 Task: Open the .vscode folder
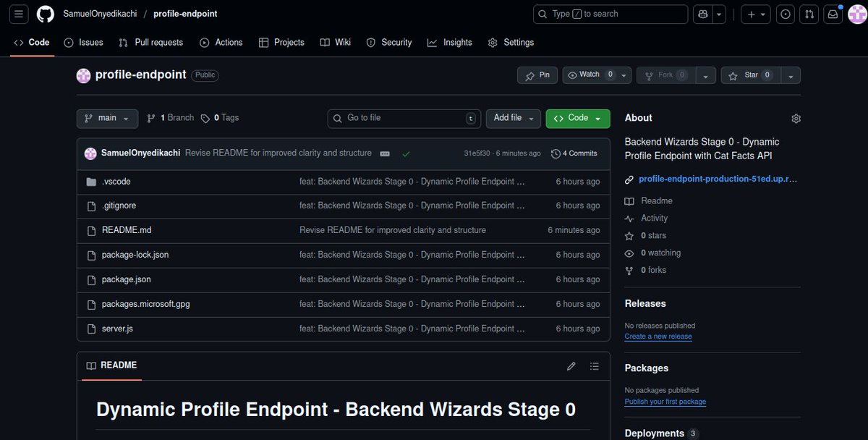click(116, 182)
